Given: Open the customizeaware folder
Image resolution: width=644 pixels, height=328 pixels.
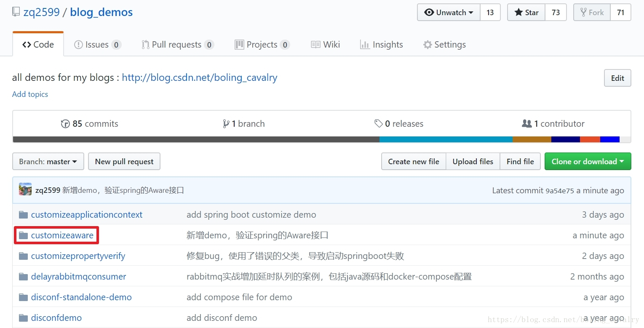Looking at the screenshot, I should pyautogui.click(x=62, y=235).
